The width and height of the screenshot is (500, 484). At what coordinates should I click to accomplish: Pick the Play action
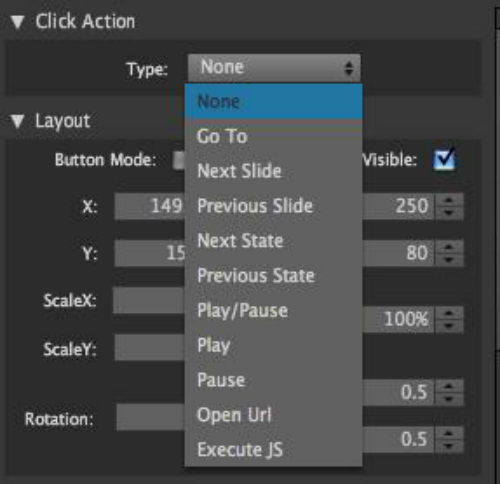[x=273, y=345]
